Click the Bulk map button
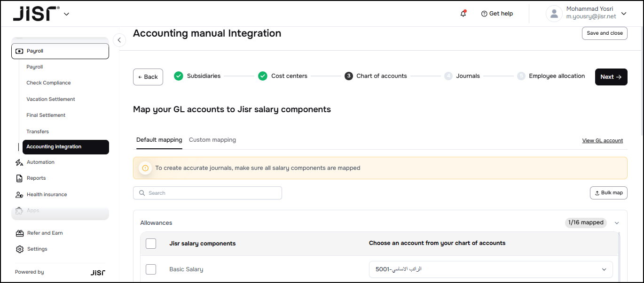This screenshot has width=644, height=283. (x=608, y=193)
